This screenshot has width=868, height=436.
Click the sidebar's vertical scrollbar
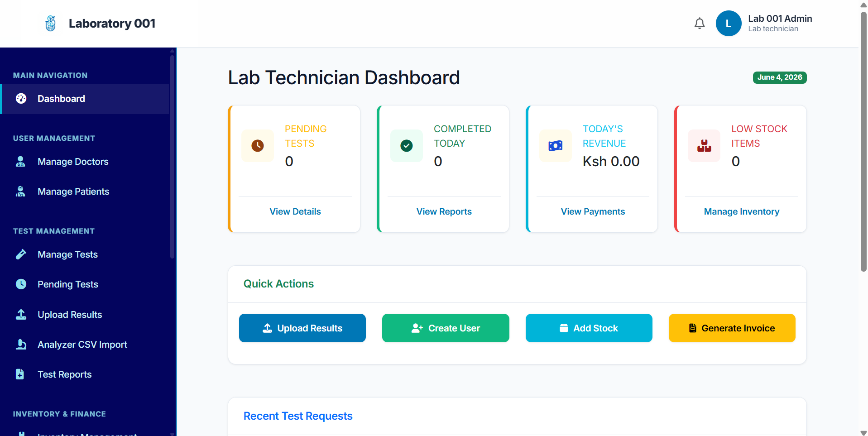(x=172, y=157)
